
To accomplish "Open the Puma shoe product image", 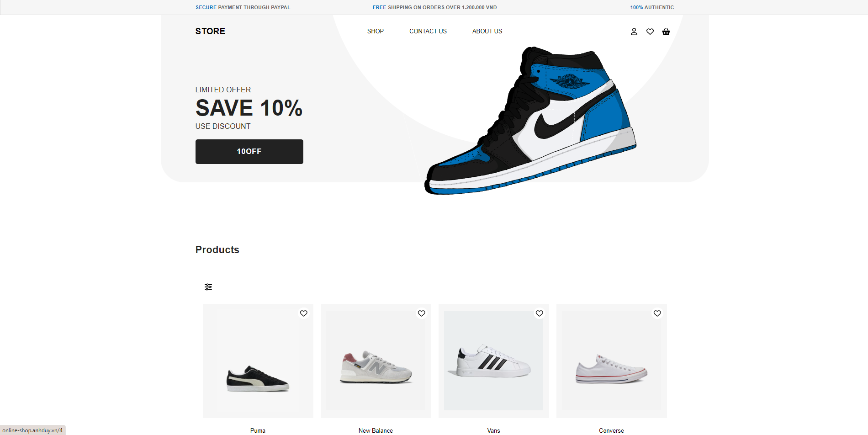I will [258, 361].
